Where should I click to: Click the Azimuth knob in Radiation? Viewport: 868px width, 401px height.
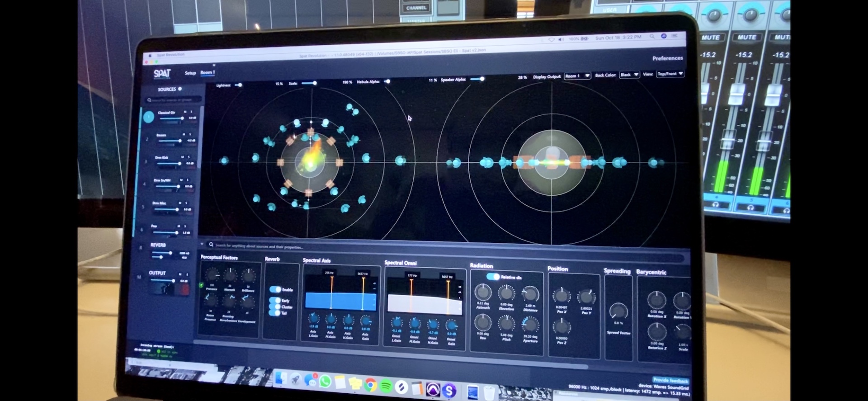click(x=483, y=292)
